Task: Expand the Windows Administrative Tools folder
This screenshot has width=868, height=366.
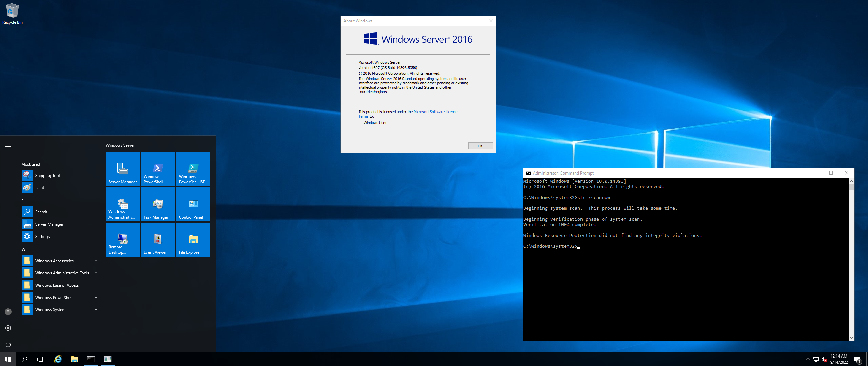Action: pos(60,273)
